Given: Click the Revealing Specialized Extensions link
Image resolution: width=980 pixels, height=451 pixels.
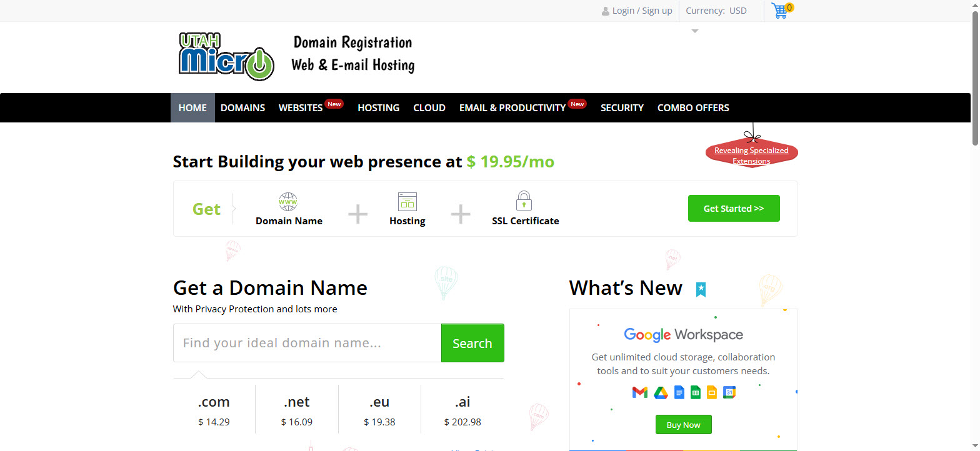Looking at the screenshot, I should [751, 156].
